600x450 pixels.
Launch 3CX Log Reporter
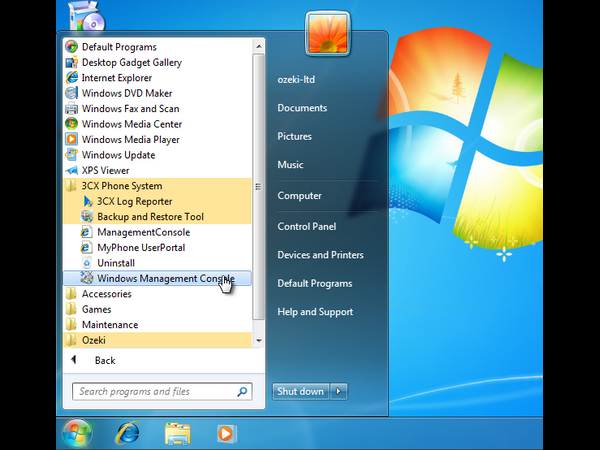point(134,201)
